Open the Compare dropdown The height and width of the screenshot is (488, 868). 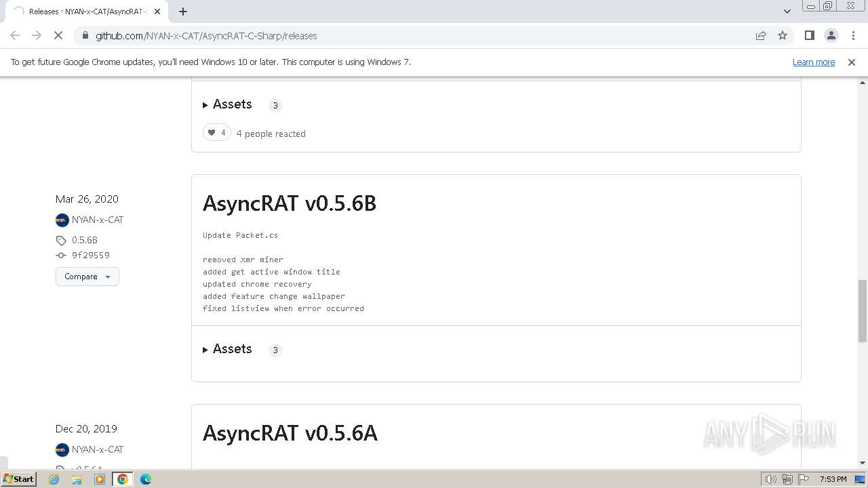pyautogui.click(x=87, y=277)
